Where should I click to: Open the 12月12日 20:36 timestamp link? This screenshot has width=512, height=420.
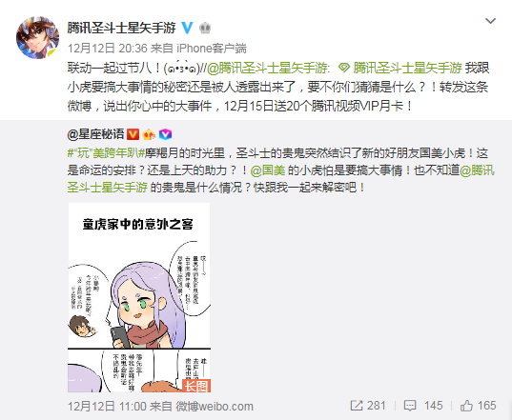[108, 49]
